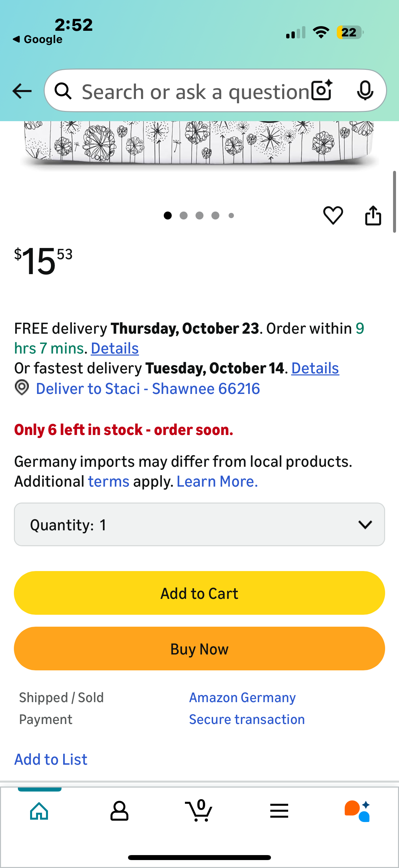Change delivery address Shawnee 66216
Viewport: 399px width, 868px height.
(148, 389)
